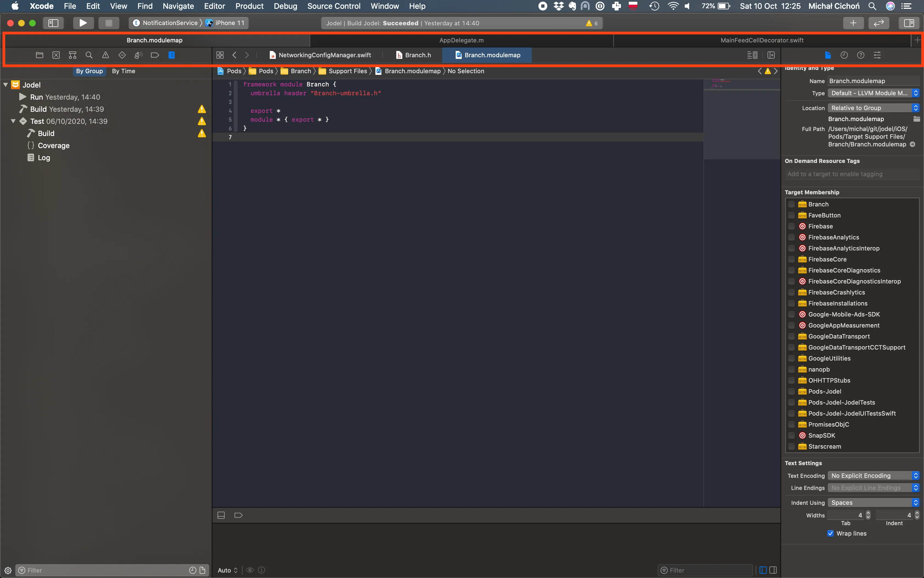
Task: Check Starscream target membership
Action: (x=791, y=446)
